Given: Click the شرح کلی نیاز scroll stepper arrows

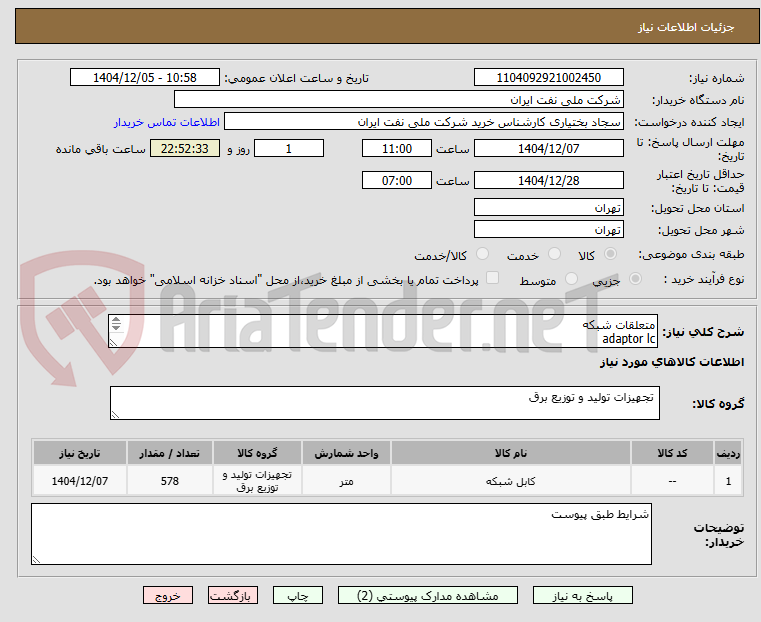Looking at the screenshot, I should pos(116,323).
